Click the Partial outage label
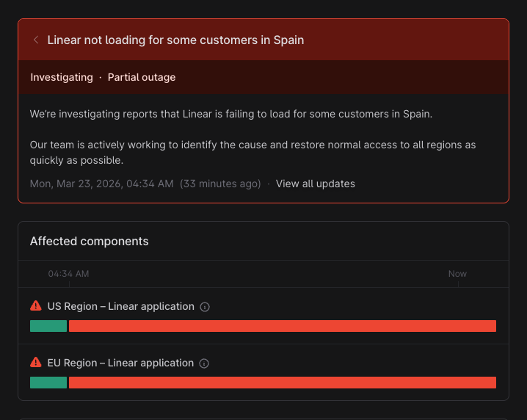The image size is (527, 420). [142, 77]
